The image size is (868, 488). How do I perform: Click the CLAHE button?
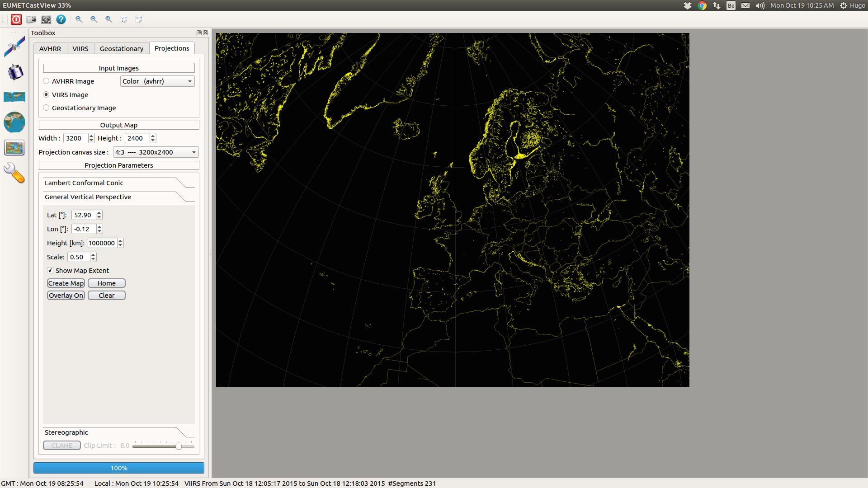coord(62,446)
